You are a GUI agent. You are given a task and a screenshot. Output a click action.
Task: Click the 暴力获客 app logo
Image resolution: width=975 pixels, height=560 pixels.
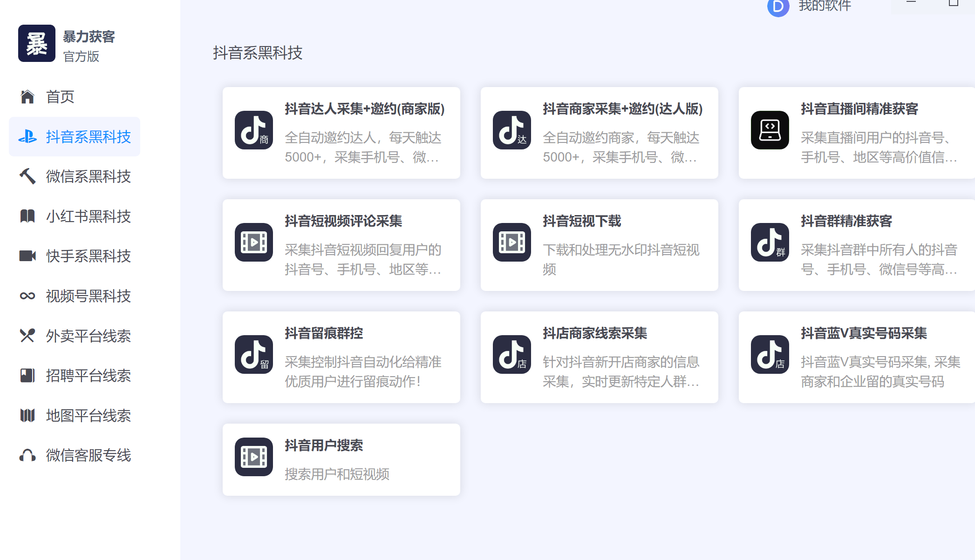click(37, 43)
